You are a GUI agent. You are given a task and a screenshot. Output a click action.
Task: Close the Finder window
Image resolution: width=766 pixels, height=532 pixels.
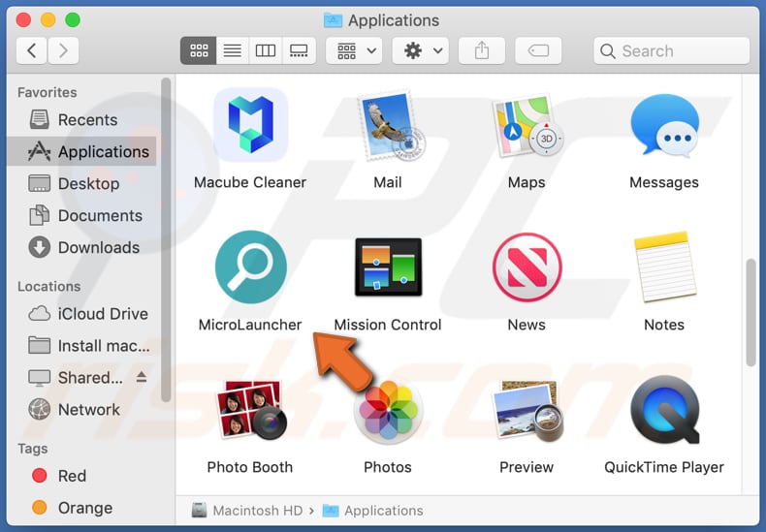coord(23,20)
